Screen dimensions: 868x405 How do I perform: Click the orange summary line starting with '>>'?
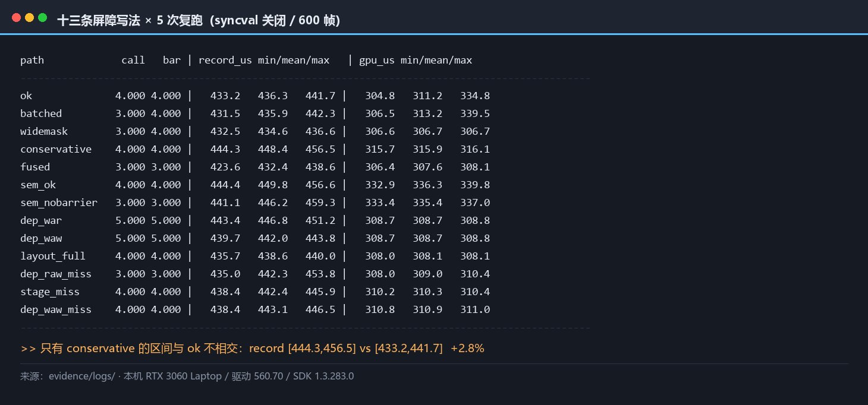click(x=252, y=349)
